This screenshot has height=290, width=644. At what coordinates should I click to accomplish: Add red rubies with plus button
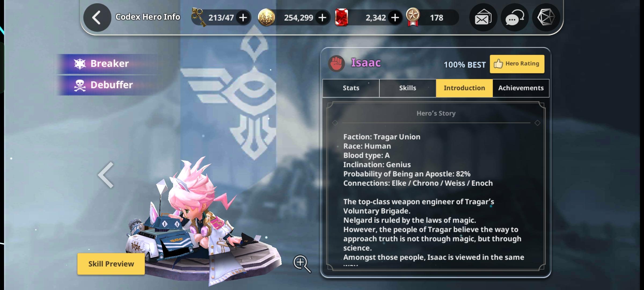[x=395, y=18]
